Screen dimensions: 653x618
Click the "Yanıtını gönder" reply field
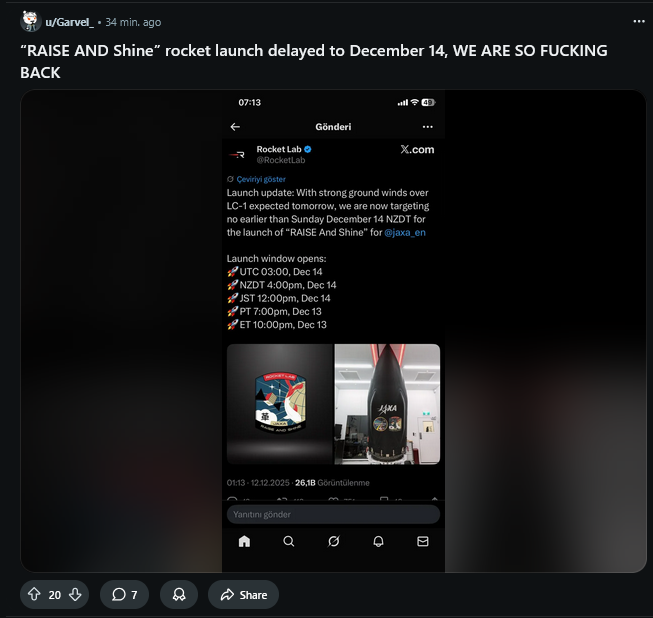pyautogui.click(x=333, y=514)
